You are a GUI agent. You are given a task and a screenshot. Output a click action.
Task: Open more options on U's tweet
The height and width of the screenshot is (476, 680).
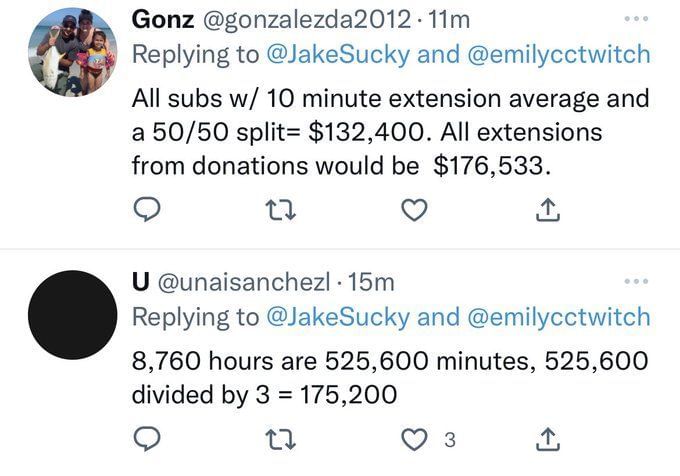tap(635, 282)
